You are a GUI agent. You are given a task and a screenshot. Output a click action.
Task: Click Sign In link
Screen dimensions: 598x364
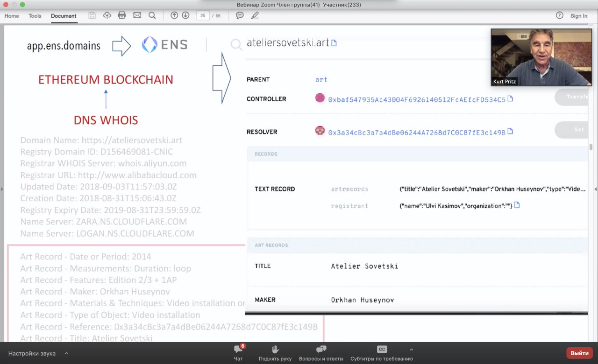click(579, 16)
